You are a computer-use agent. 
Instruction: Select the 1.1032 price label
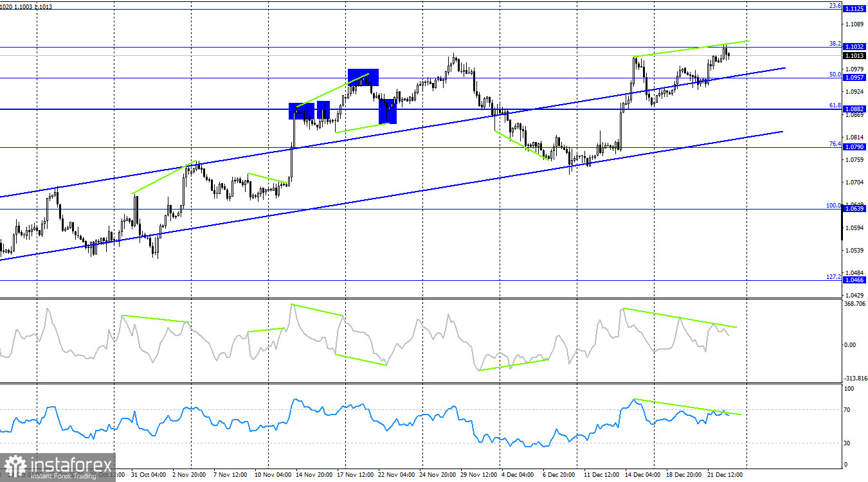854,47
